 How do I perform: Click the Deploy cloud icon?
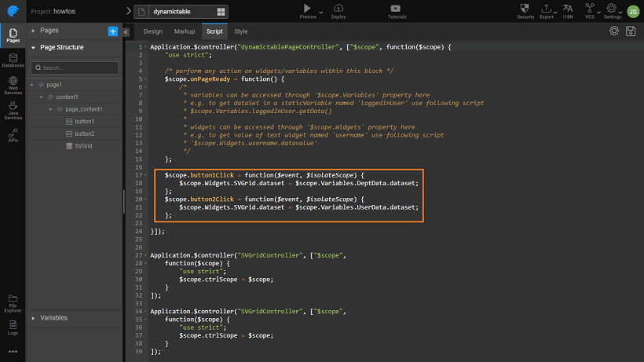tap(338, 9)
